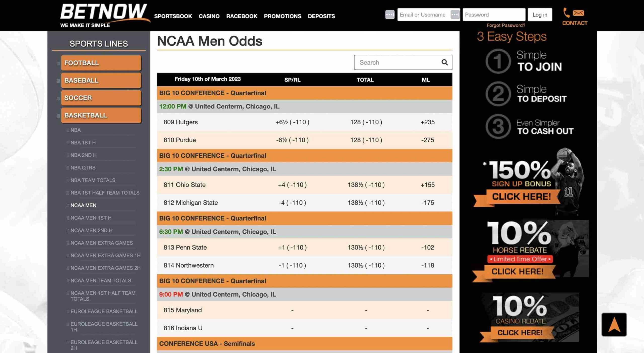Open the Deposits menu

pos(321,16)
